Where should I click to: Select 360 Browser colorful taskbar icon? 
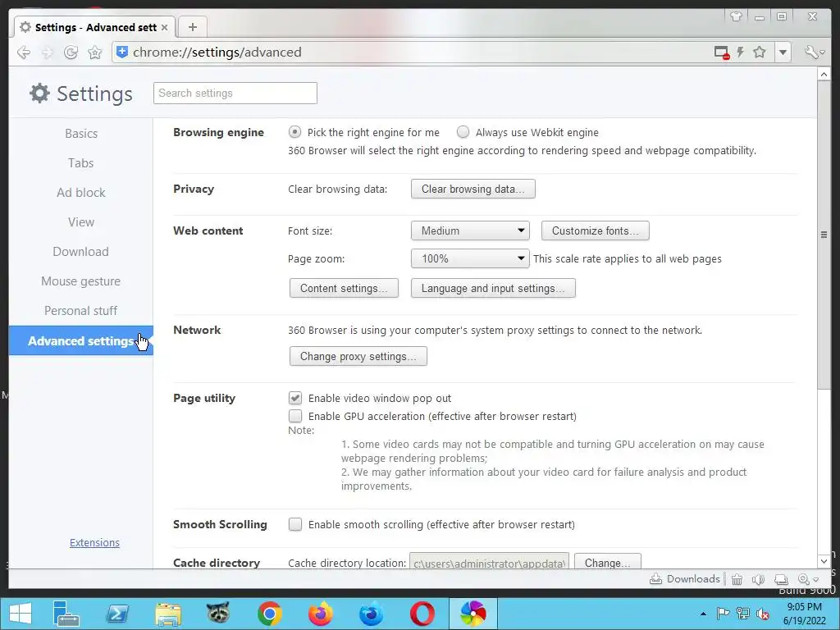473,614
